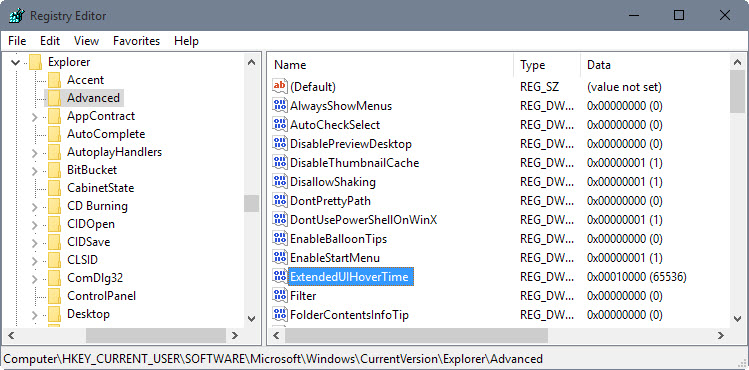Click the Advanced folder icon
Image resolution: width=749 pixels, height=370 pixels.
pos(54,98)
